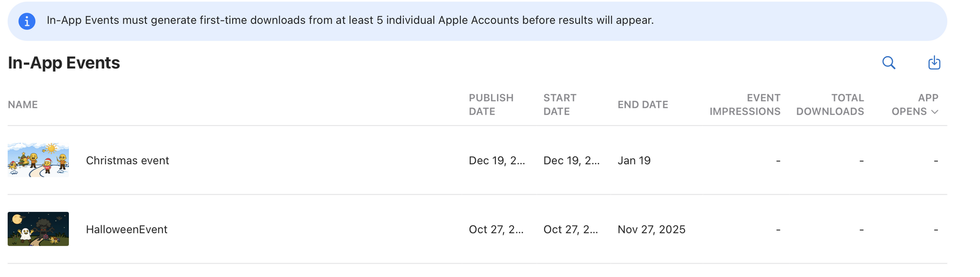Screen dimensions: 980x277
Task: Open the Christmas event thumbnail
Action: 38,160
